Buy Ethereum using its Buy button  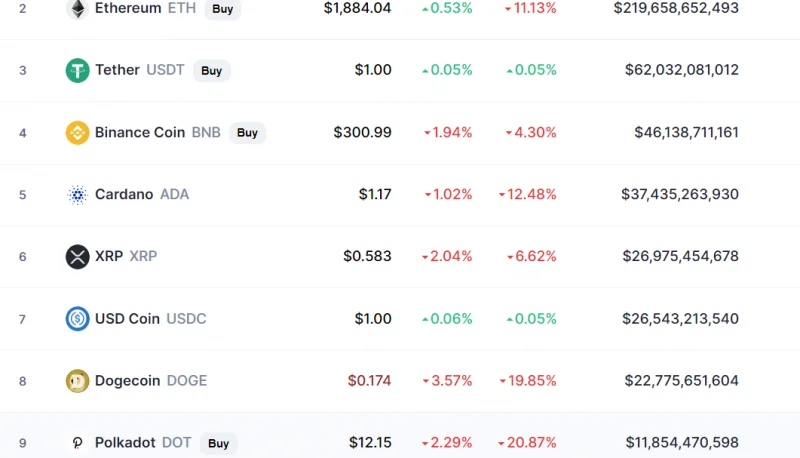click(222, 9)
